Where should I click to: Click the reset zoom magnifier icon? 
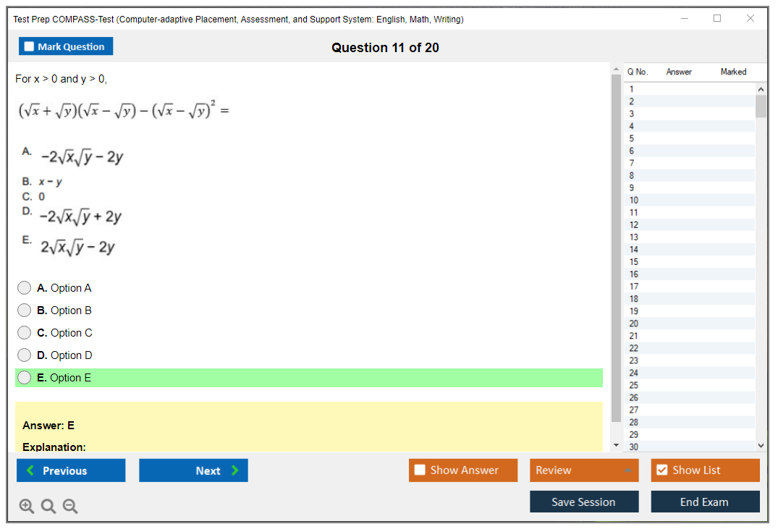[48, 507]
